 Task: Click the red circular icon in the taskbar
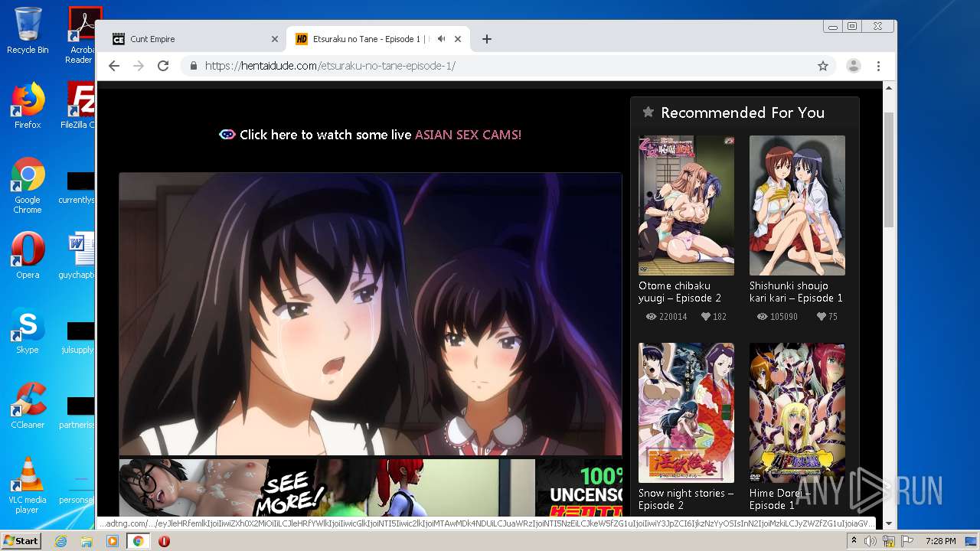164,541
